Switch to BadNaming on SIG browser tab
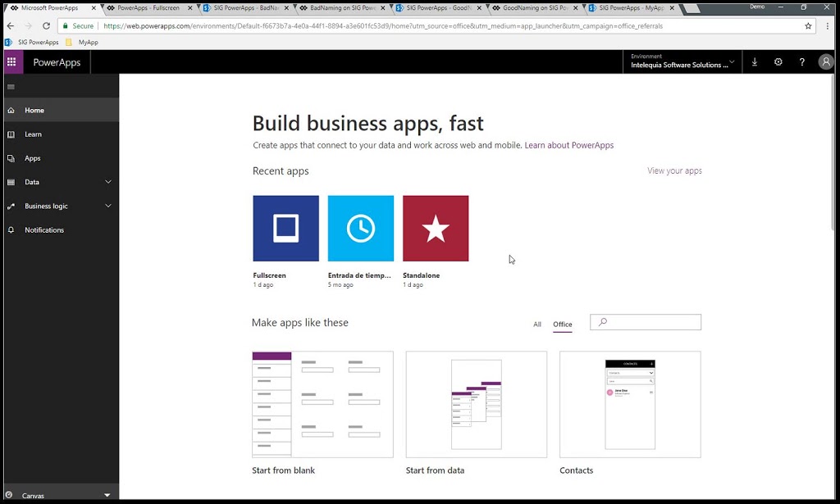Viewport: 840px width, 504px height. (x=343, y=8)
